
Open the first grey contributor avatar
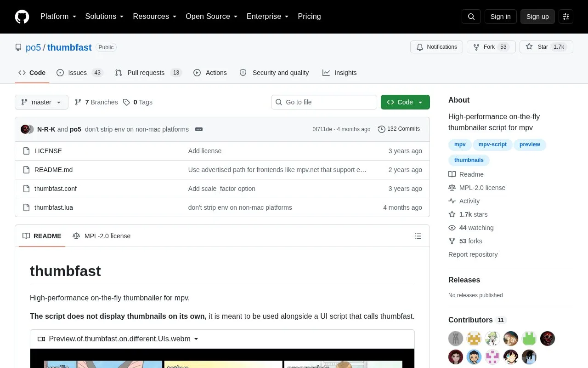pos(456,339)
